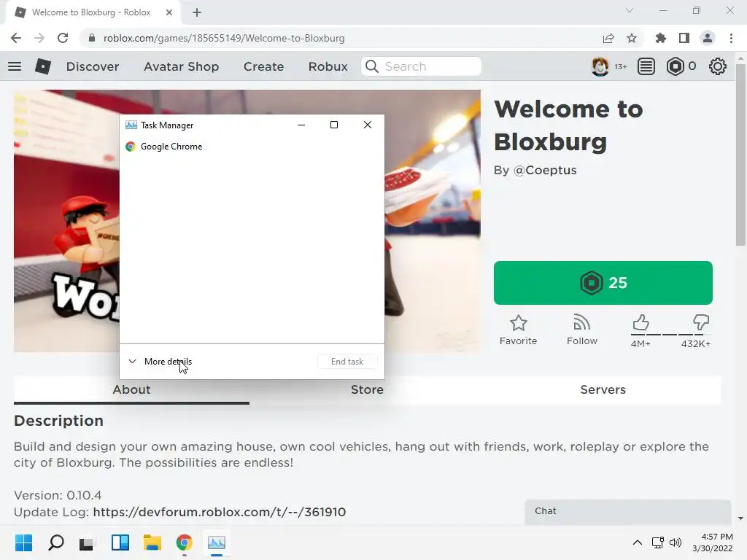The height and width of the screenshot is (560, 747).
Task: Open the Chat panel
Action: click(x=628, y=512)
